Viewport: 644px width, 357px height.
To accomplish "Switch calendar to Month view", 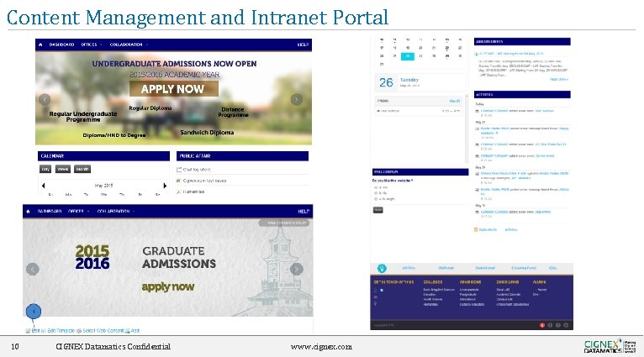I will (82, 169).
